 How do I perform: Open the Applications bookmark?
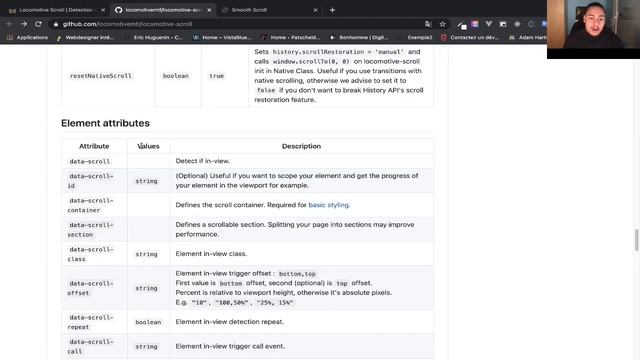coord(27,37)
